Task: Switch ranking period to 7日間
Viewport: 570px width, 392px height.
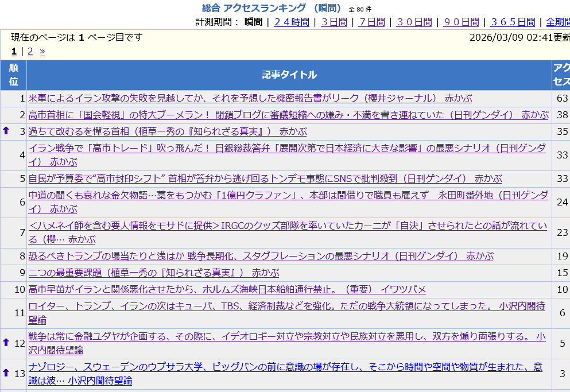Action: (x=371, y=22)
